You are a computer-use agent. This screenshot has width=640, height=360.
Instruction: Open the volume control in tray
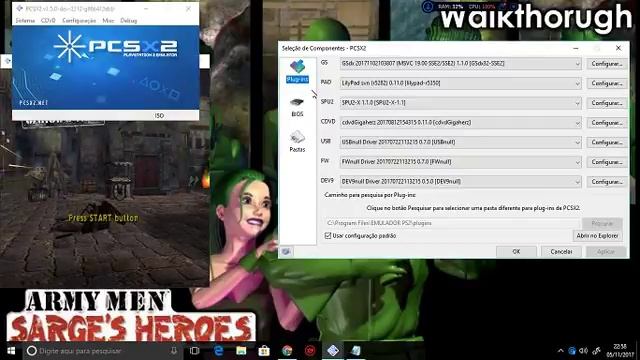584,351
